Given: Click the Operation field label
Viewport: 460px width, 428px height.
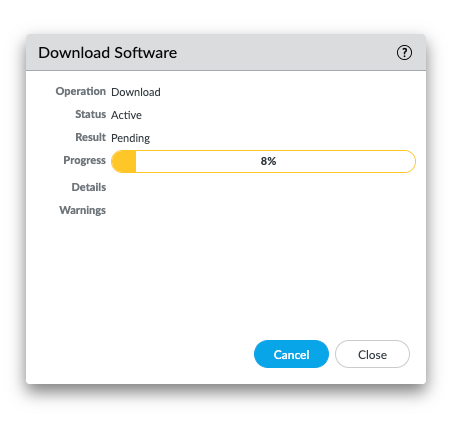Looking at the screenshot, I should click(81, 91).
